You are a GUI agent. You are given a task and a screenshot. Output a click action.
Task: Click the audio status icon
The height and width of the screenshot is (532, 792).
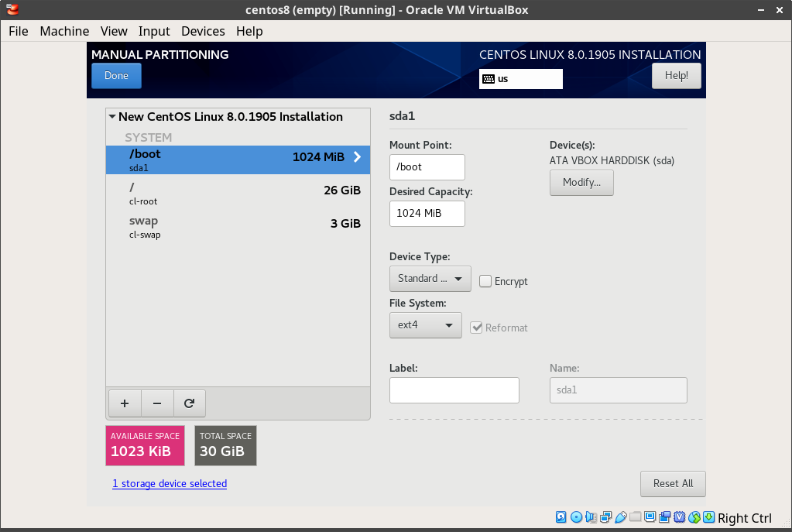click(591, 517)
